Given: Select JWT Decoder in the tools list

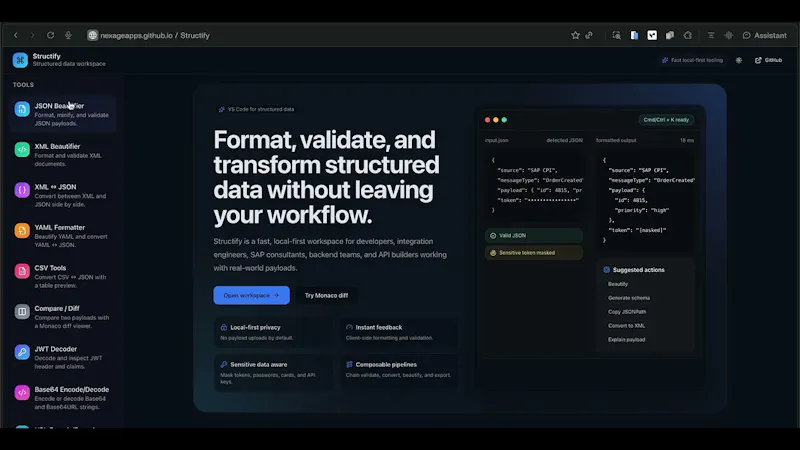Looking at the screenshot, I should click(x=63, y=357).
